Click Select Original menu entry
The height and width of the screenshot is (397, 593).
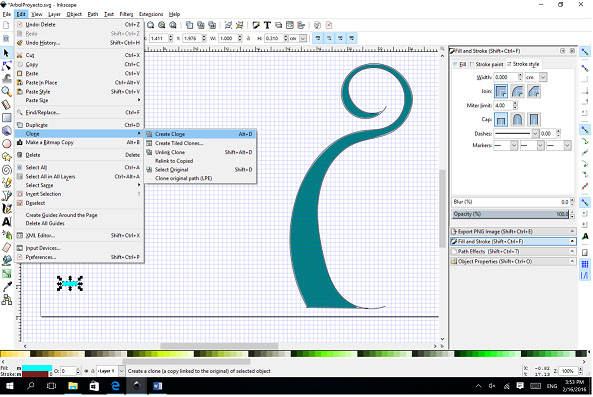pyautogui.click(x=200, y=169)
